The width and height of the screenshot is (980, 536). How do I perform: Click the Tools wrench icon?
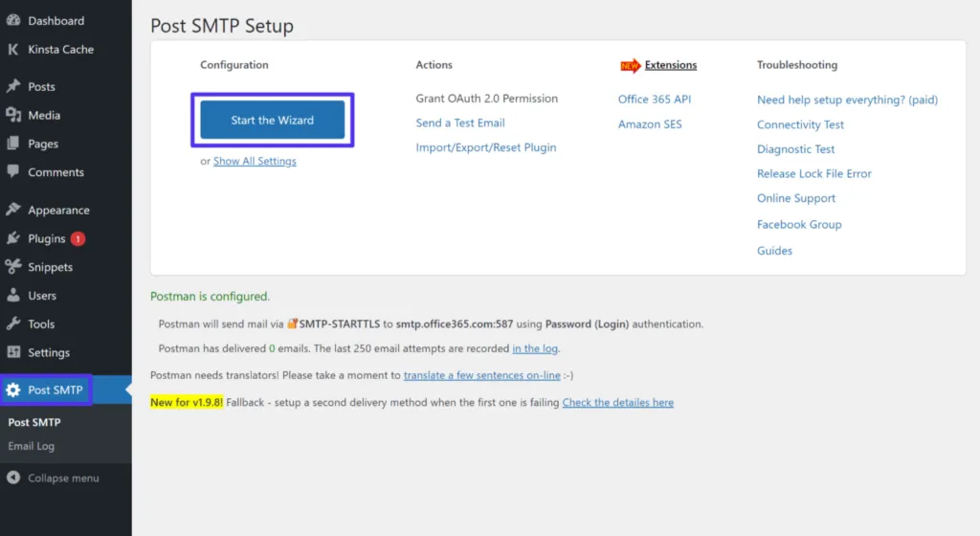pyautogui.click(x=13, y=324)
